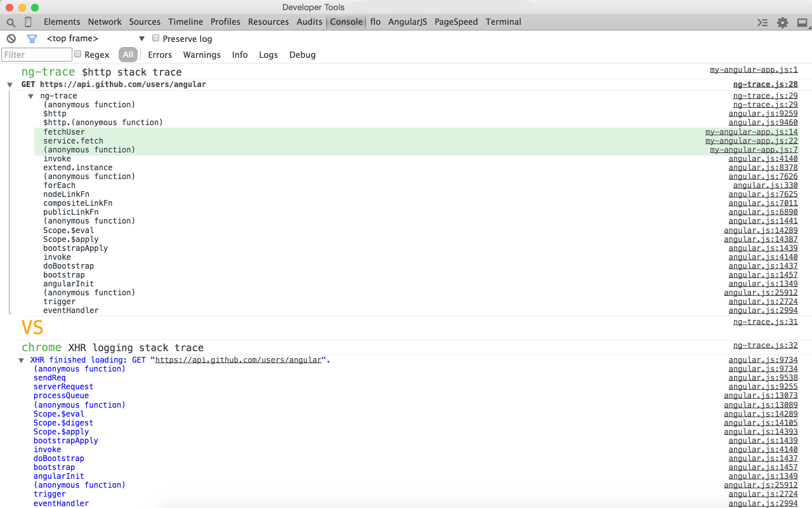Viewport: 812px width, 508px height.
Task: Open the angular.js:14393 source link
Action: [x=761, y=432]
